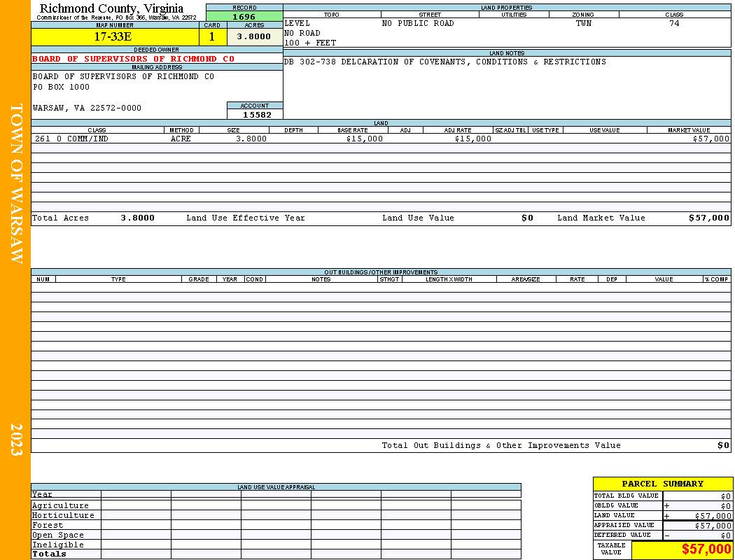Click the $57,000 market value in land row
Image resolution: width=735 pixels, height=560 pixels.
coord(710,139)
